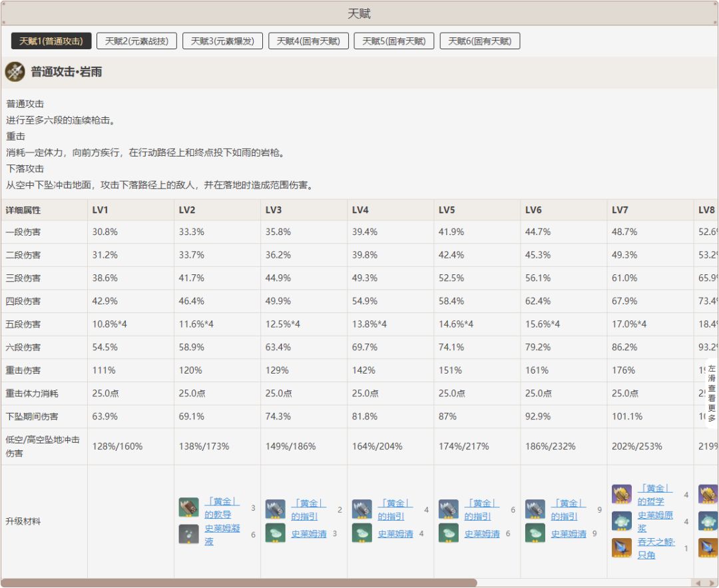The height and width of the screenshot is (588, 719).
Task: Open the 史莱姆凝液 link under LV2
Action: pos(222,535)
